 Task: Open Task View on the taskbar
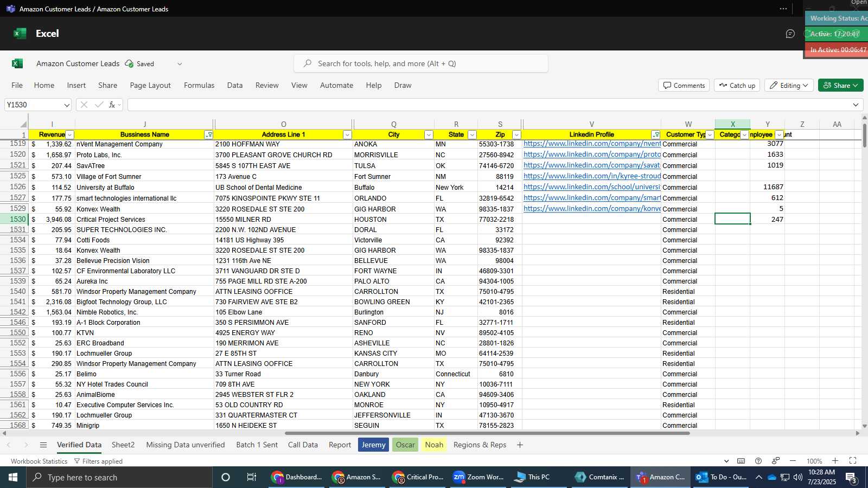[x=252, y=477]
